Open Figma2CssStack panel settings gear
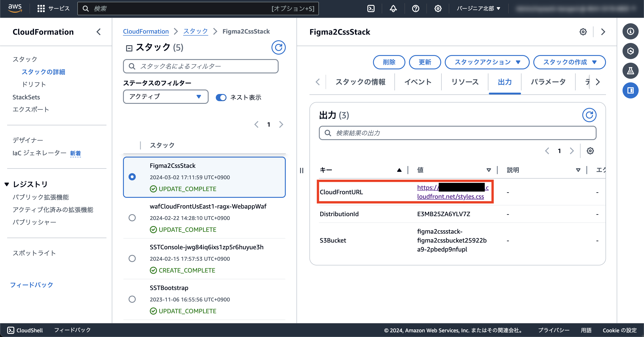The width and height of the screenshot is (644, 337). 583,32
